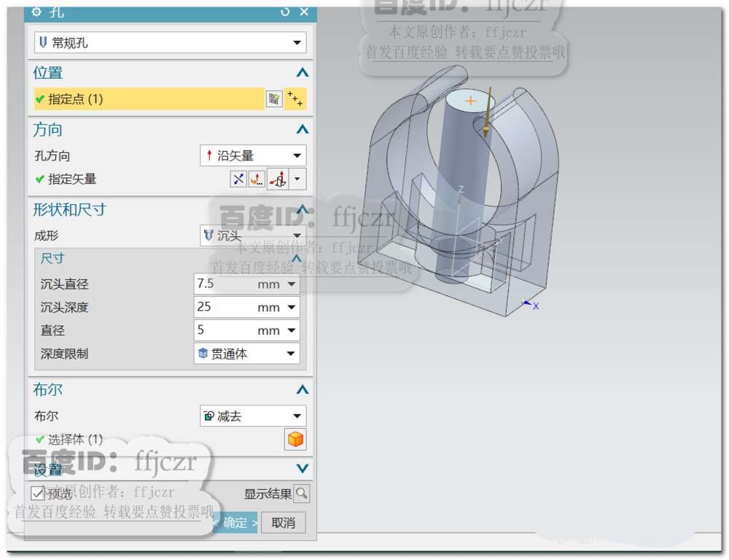Image resolution: width=729 pixels, height=560 pixels.
Task: Expand the 设置 settings section
Action: pos(302,469)
